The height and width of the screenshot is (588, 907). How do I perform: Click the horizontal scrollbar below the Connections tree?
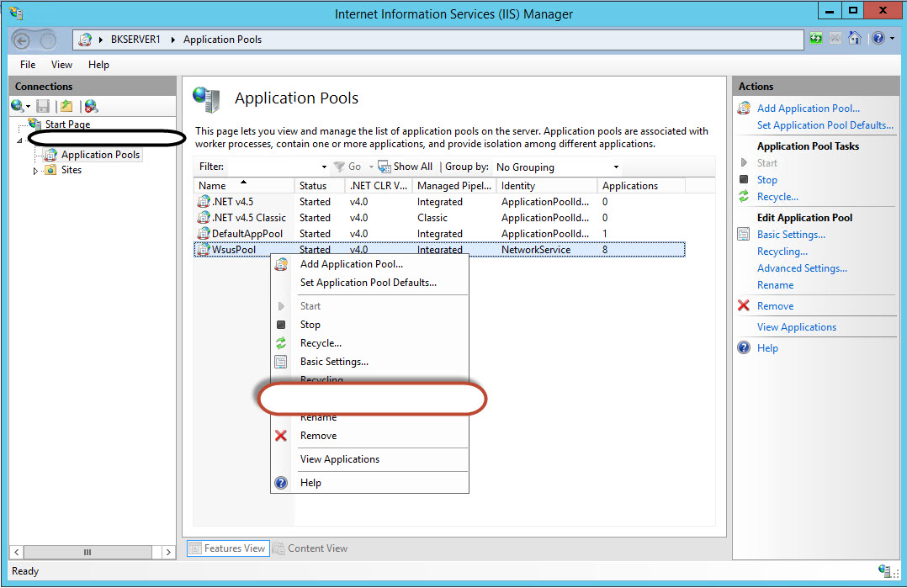(88, 552)
